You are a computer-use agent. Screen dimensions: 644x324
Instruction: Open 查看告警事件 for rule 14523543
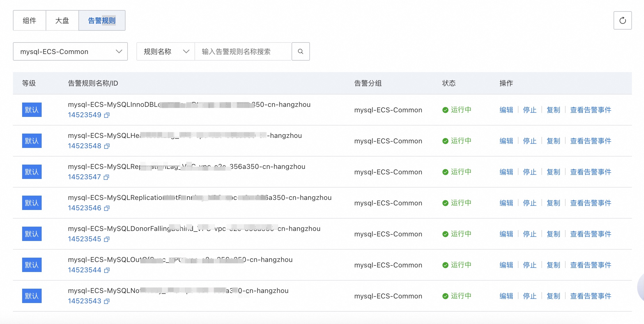coord(591,296)
